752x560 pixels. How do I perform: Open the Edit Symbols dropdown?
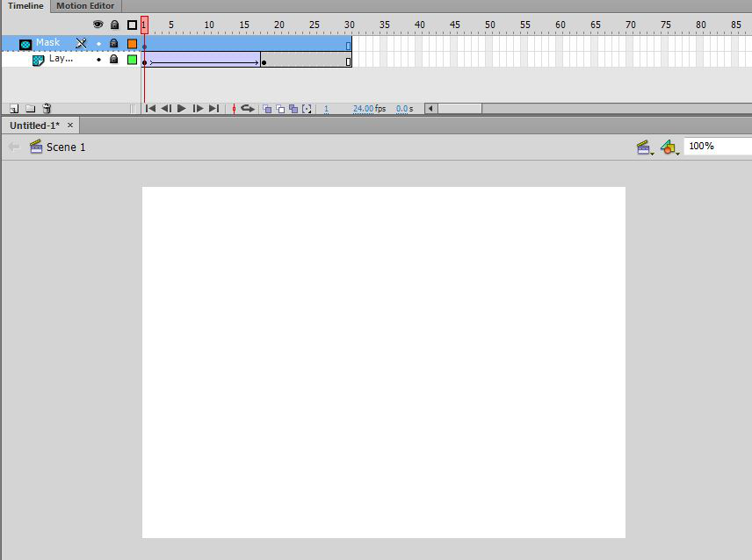(x=669, y=147)
